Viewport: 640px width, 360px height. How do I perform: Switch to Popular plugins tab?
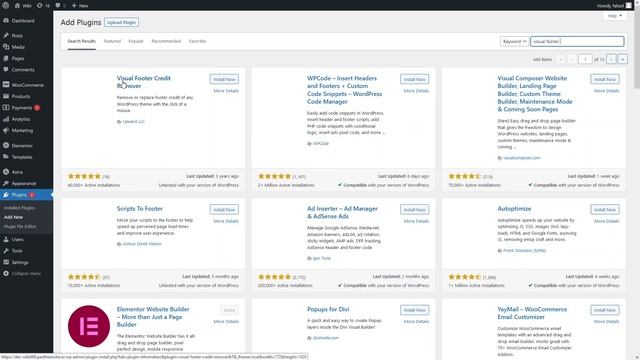point(136,41)
